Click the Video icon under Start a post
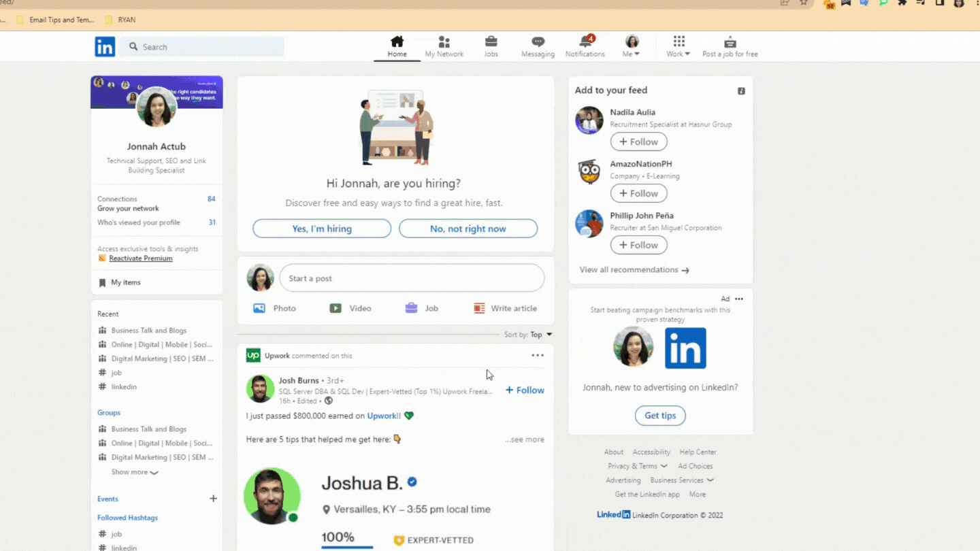980x551 pixels. 336,308
